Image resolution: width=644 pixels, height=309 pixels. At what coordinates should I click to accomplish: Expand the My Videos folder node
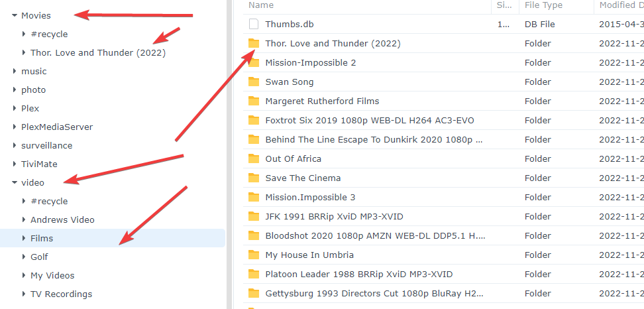pos(24,275)
